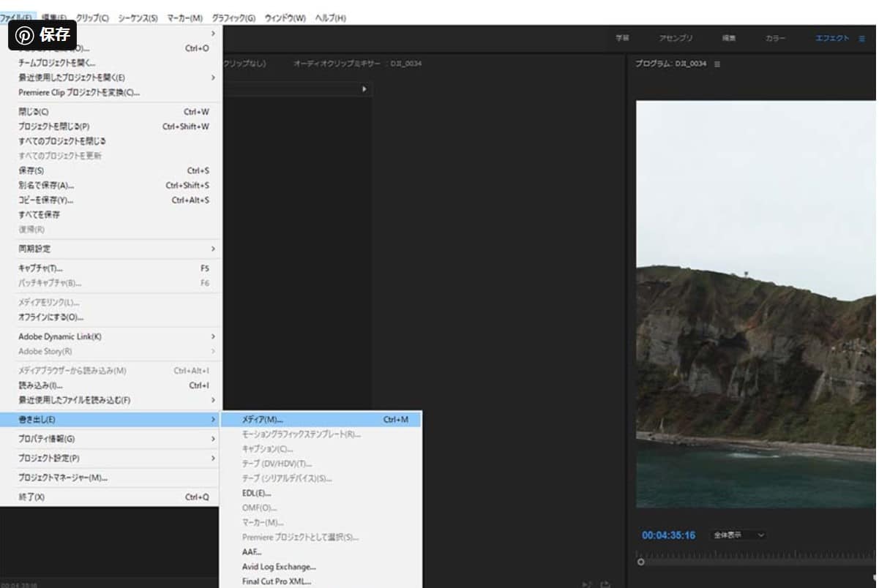Choose 保存(S) Ctrl+S menu item
The image size is (879, 588).
pyautogui.click(x=111, y=170)
